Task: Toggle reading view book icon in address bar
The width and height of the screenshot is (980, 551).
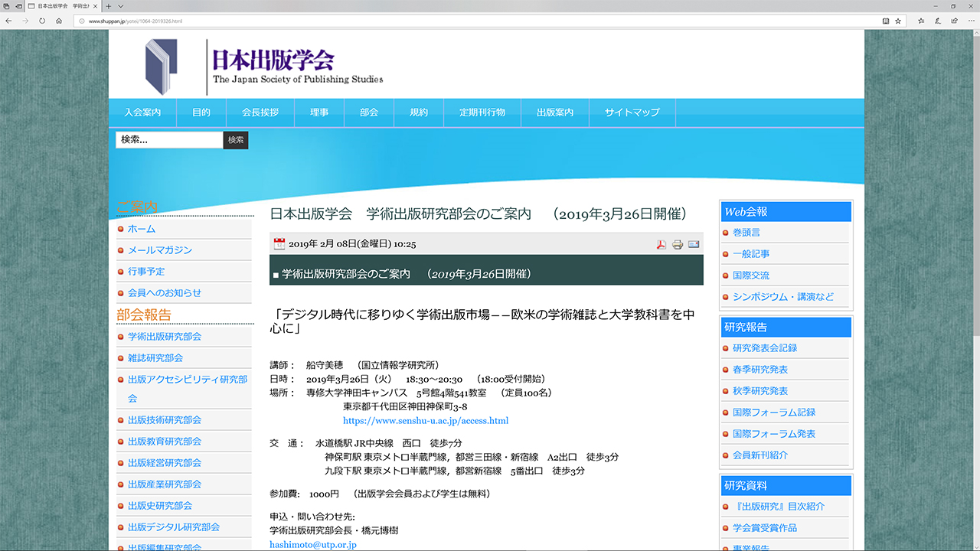Action: (886, 21)
